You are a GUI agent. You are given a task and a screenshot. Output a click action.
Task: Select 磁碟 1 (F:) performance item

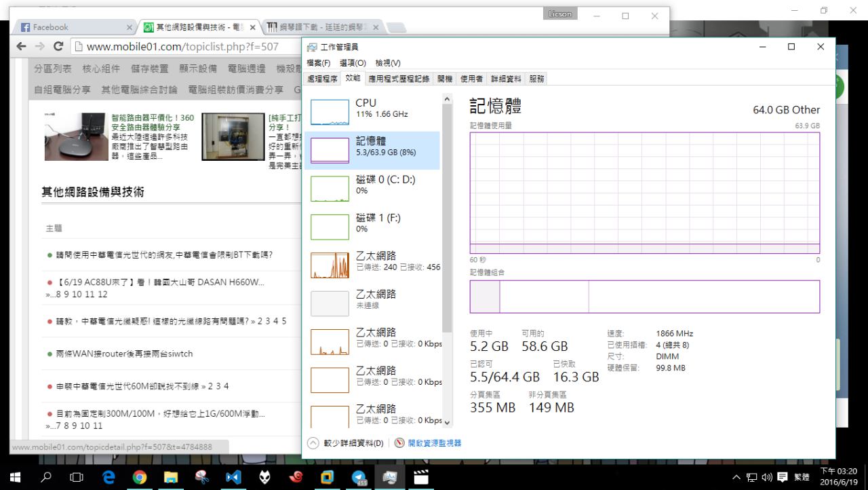click(x=372, y=226)
